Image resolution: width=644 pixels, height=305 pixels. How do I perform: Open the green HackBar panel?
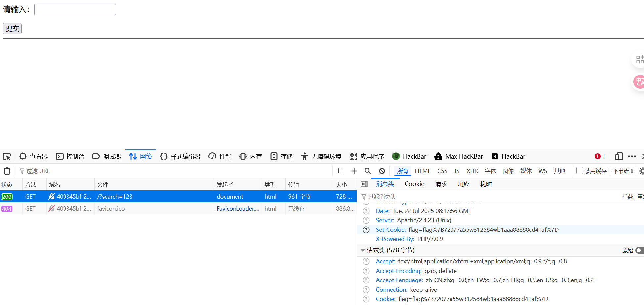pos(409,156)
